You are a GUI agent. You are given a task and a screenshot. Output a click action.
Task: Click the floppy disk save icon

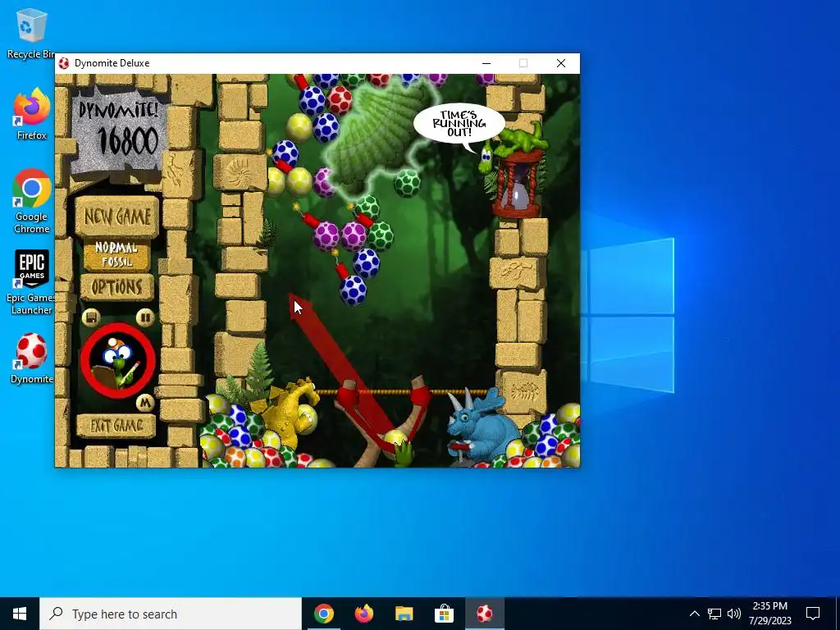[x=91, y=317]
